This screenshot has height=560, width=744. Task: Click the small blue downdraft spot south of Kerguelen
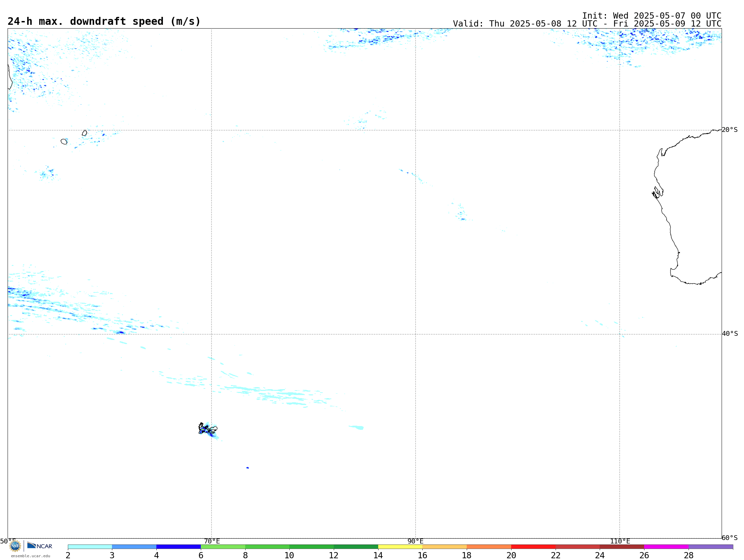(x=247, y=468)
